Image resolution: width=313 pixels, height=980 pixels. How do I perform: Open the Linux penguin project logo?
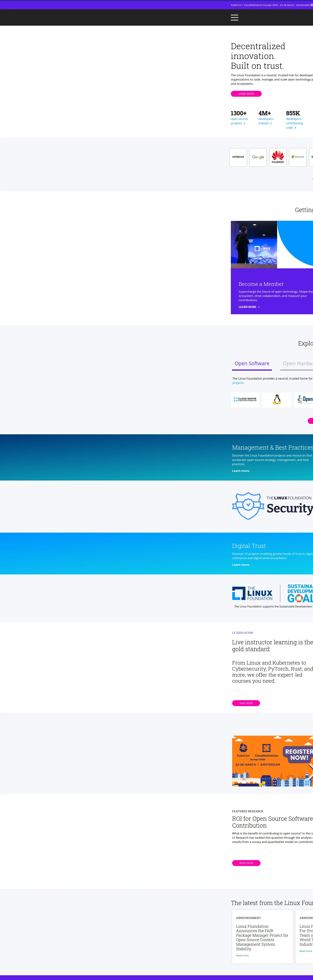(277, 400)
